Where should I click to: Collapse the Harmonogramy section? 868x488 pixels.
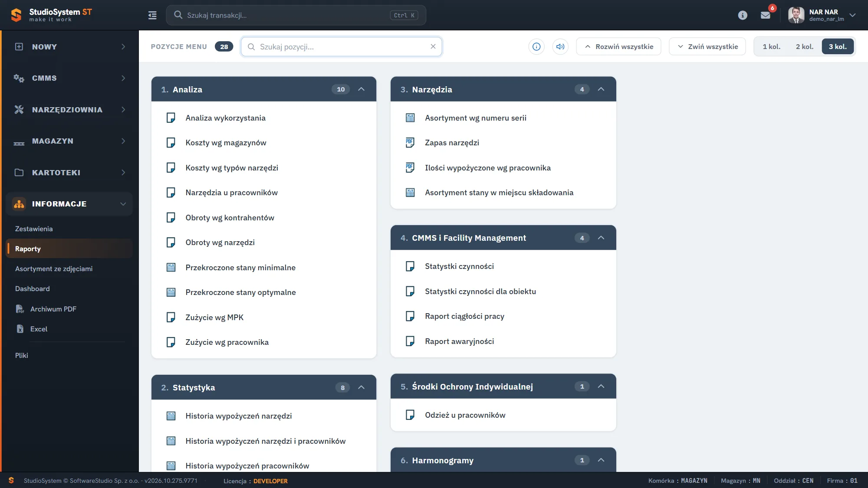click(x=601, y=460)
